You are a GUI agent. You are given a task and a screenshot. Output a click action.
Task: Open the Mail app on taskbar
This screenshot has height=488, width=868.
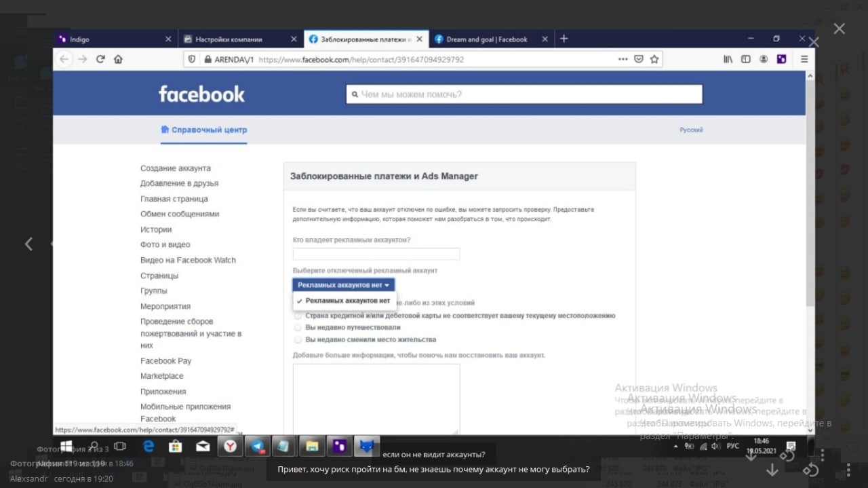coord(202,446)
